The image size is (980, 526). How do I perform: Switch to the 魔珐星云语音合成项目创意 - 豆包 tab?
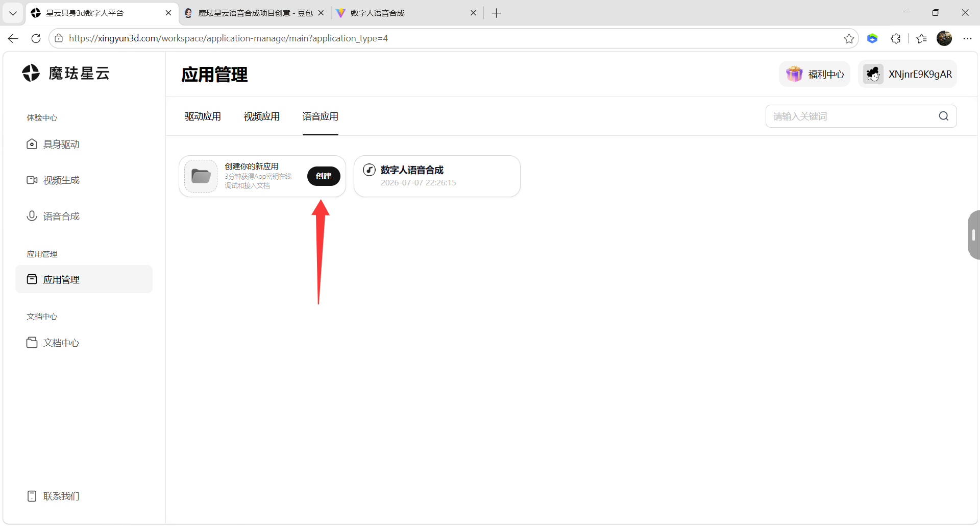coord(255,13)
